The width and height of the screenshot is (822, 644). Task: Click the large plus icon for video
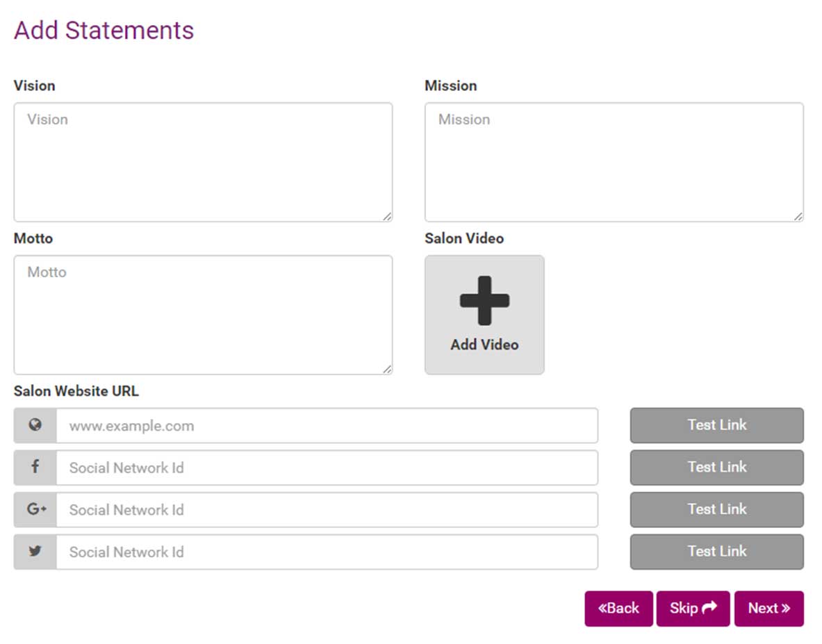point(484,301)
